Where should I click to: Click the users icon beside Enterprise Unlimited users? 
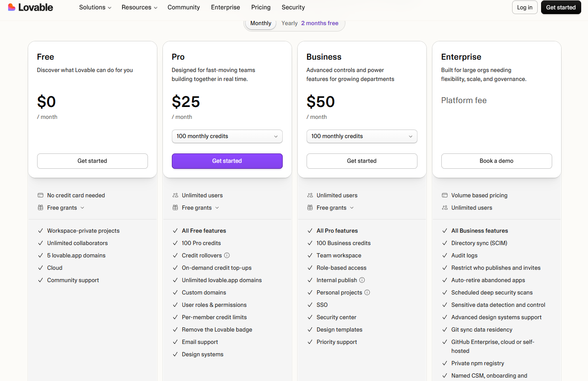tap(445, 208)
